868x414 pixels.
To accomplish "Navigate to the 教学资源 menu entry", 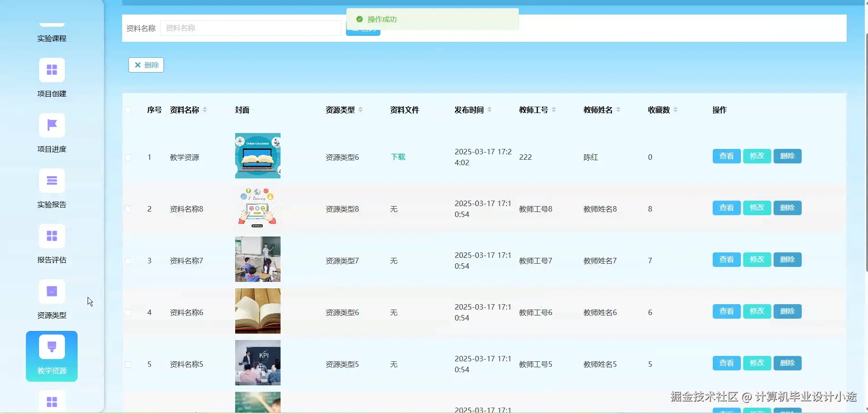I will 51,370.
